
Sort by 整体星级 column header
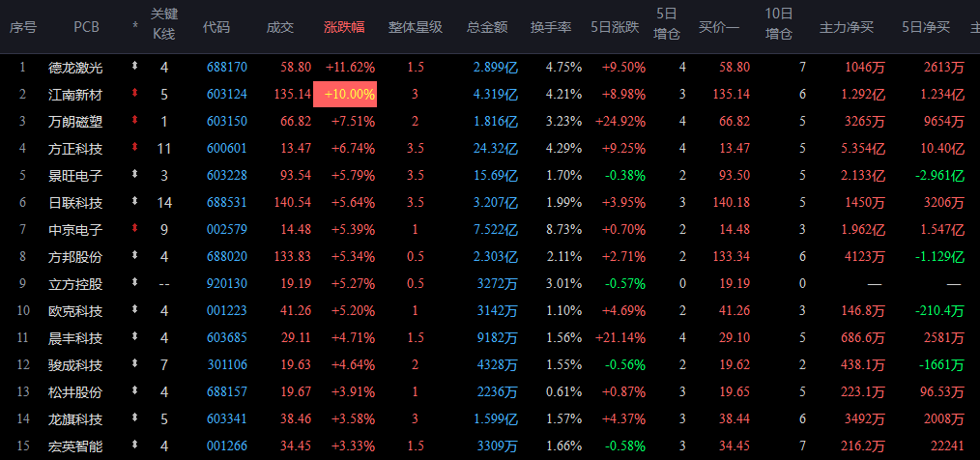[x=415, y=27]
